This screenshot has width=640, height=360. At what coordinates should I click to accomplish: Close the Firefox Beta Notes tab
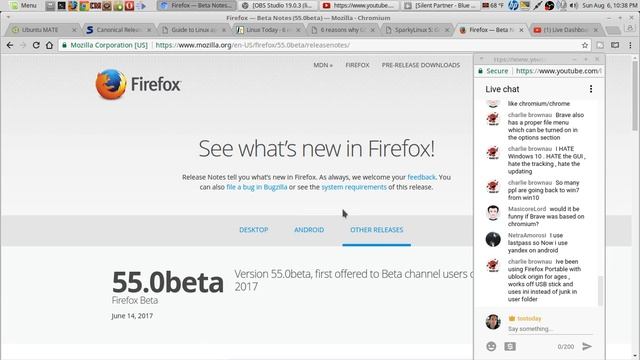click(521, 30)
